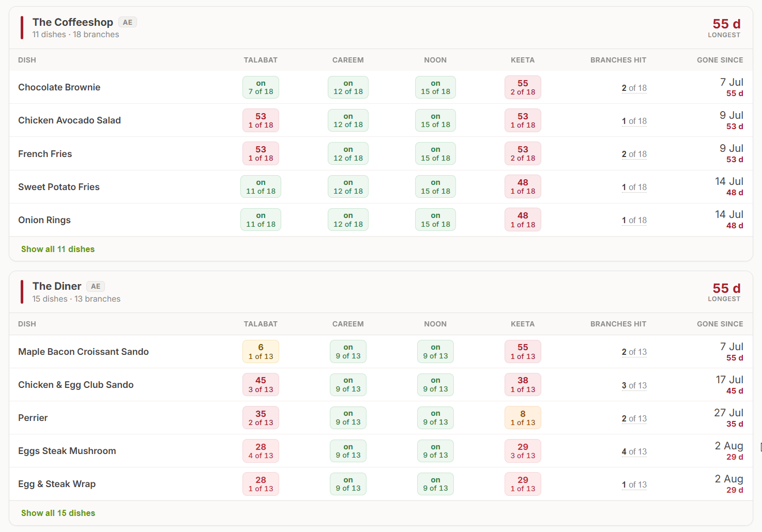Click Perrier's orange Keeta 8 badge
The height and width of the screenshot is (532, 762).
(523, 417)
